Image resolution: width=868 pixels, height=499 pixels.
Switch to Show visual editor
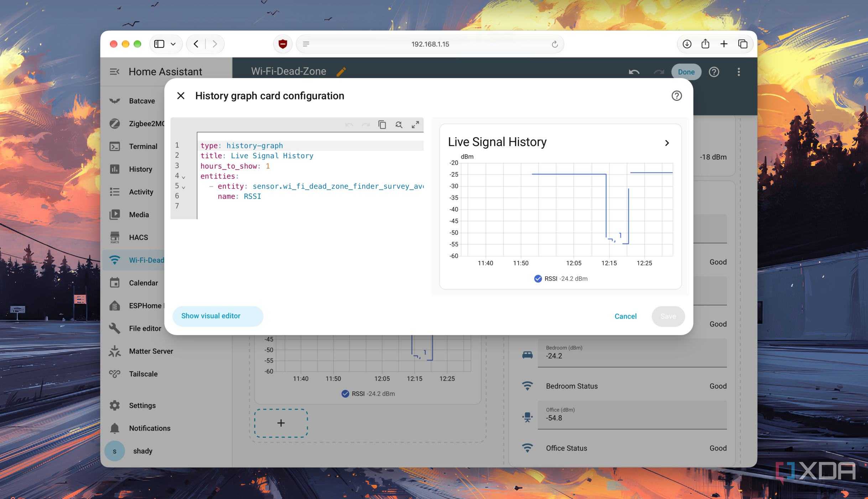coord(218,316)
